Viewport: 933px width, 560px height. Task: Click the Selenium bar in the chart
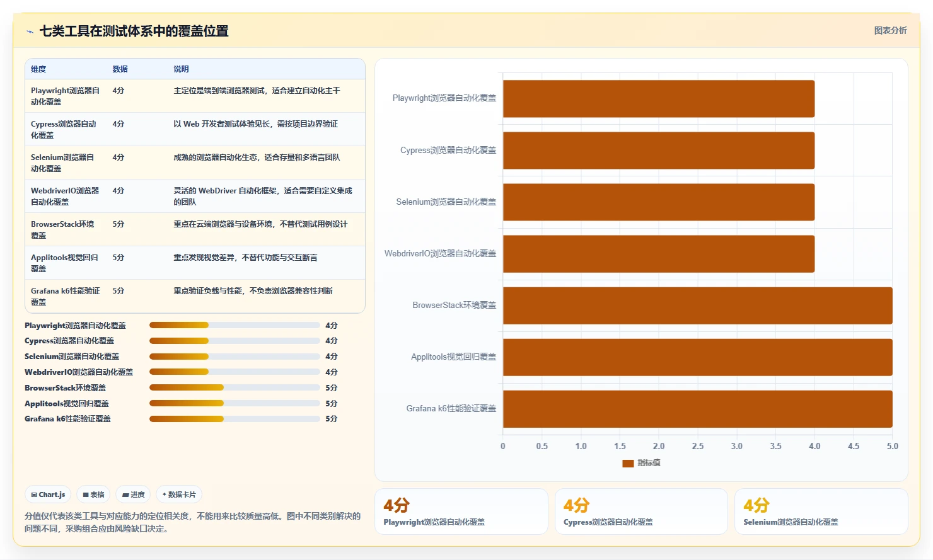click(x=659, y=202)
